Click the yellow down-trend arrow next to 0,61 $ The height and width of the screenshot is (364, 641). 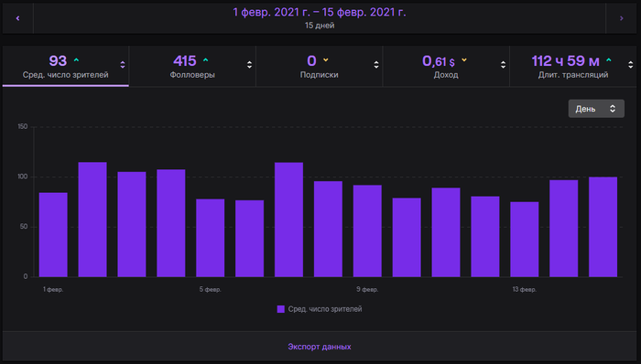(x=464, y=60)
